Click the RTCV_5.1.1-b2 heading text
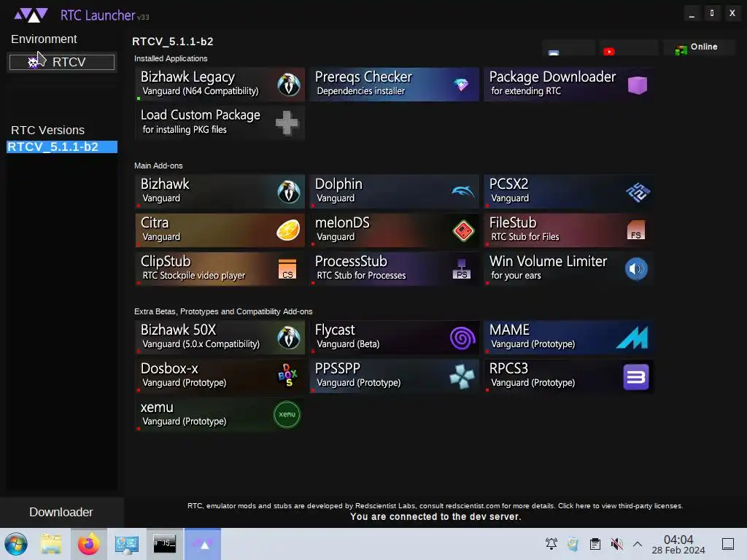Screen dimensions: 747x560 coord(172,42)
